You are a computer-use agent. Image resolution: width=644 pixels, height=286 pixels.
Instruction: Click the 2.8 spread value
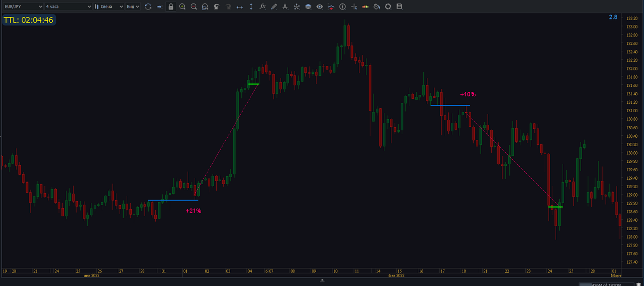click(613, 17)
